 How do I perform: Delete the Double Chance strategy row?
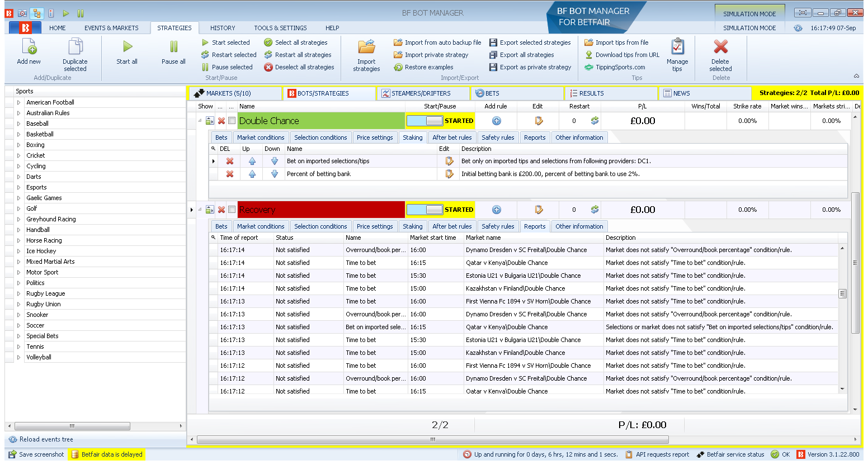[221, 121]
